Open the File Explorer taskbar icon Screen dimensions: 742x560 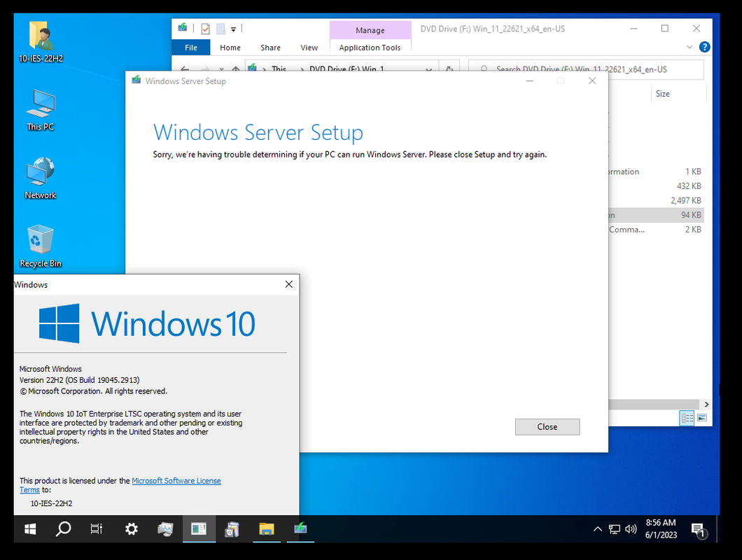[267, 528]
